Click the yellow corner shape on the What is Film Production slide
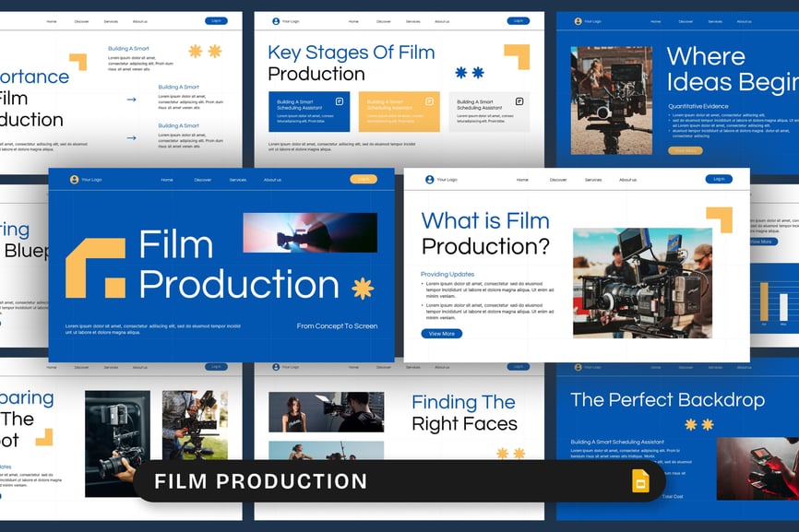The image size is (799, 532). 720,218
